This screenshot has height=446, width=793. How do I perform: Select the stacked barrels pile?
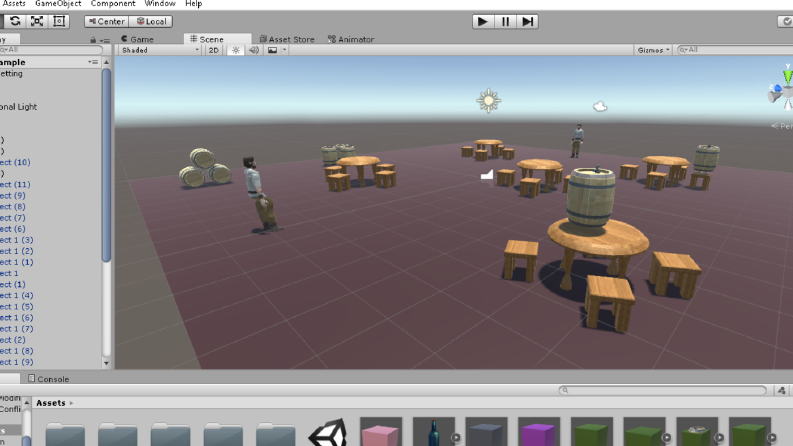tap(205, 167)
